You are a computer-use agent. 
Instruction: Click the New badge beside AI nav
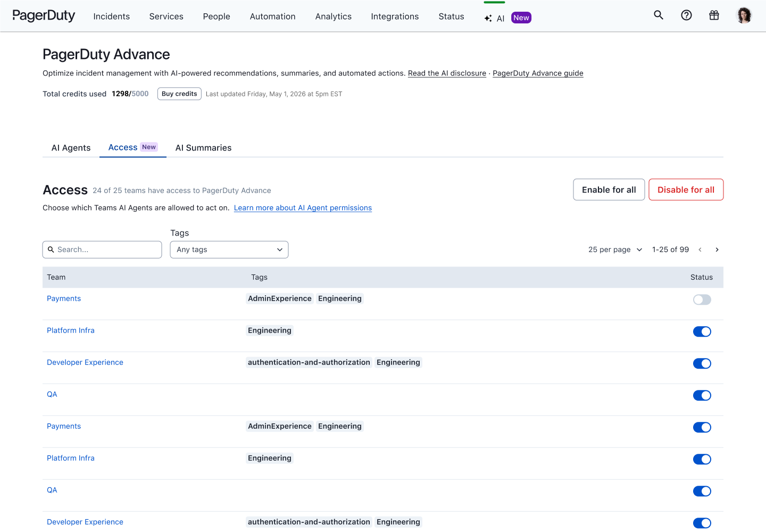521,18
